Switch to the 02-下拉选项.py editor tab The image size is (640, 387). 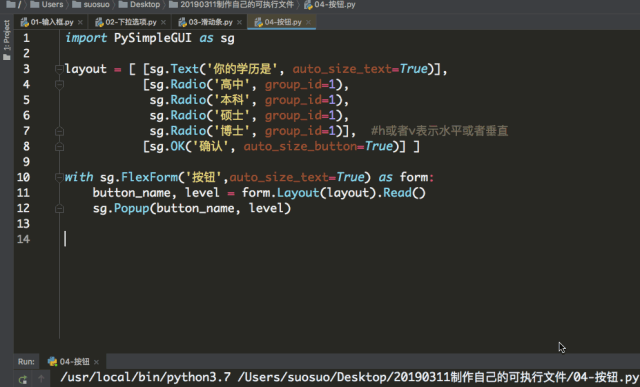(x=131, y=22)
